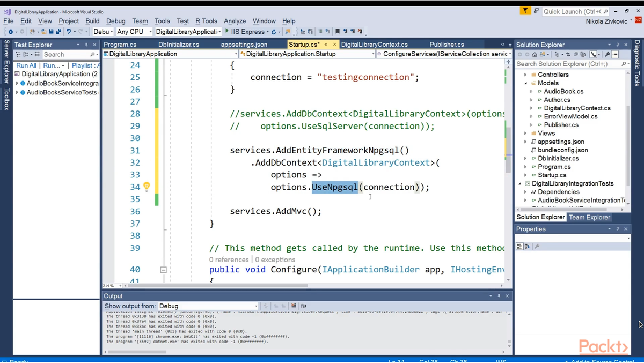The width and height of the screenshot is (644, 363).
Task: Toggle Word Wrap icon in Output window
Action: 304,306
